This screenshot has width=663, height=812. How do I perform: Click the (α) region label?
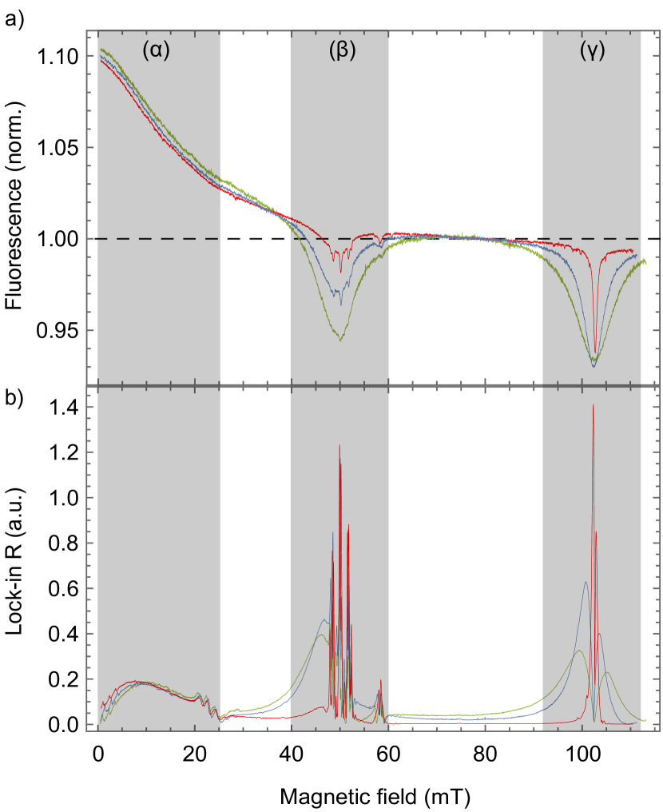(156, 51)
